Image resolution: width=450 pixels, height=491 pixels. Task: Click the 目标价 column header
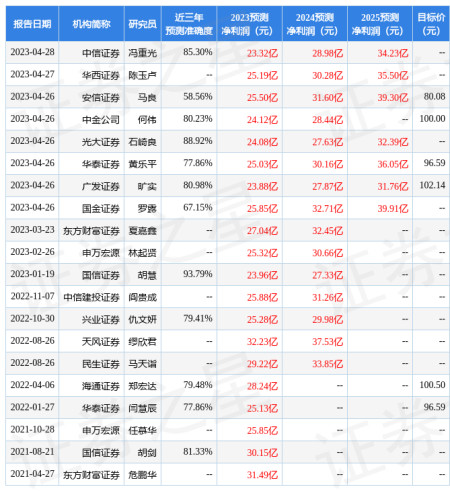click(x=431, y=24)
